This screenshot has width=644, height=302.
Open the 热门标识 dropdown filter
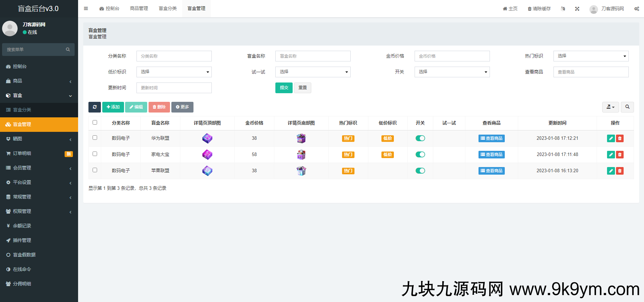tap(591, 56)
